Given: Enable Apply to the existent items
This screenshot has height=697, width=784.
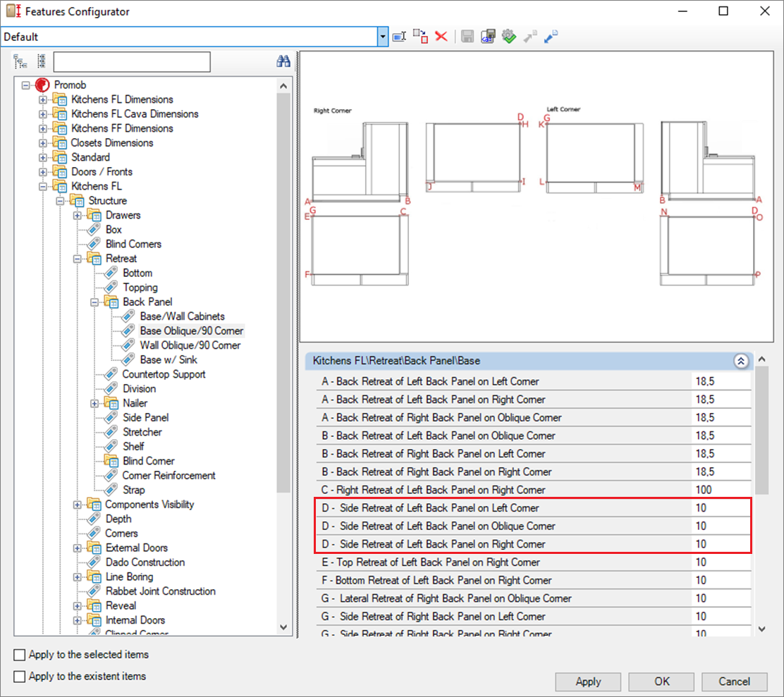Looking at the screenshot, I should (20, 677).
